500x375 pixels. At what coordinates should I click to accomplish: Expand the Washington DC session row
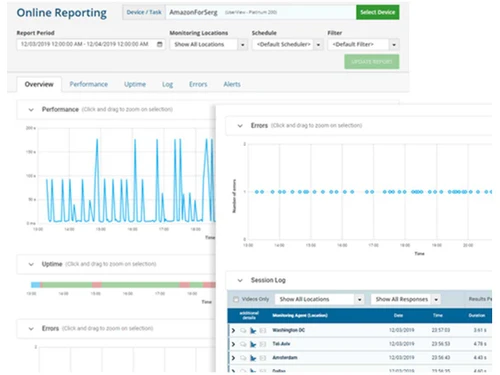tap(233, 330)
